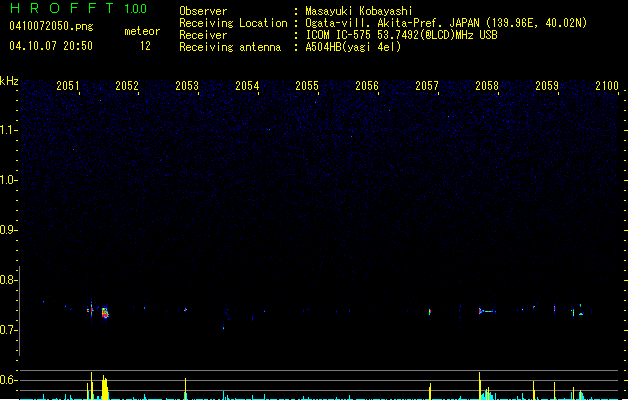Click the Receiving Location field label
Screen dimensions: 629x400
point(233,23)
